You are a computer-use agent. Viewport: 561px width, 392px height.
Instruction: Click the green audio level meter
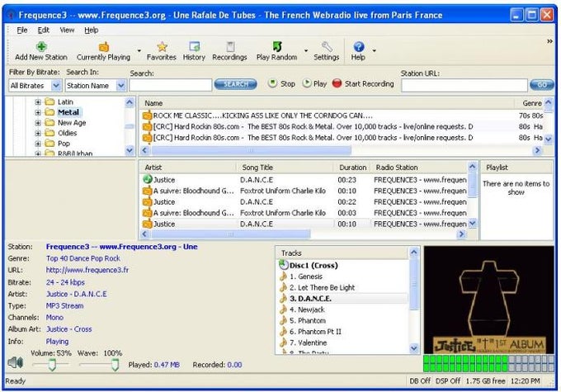coord(489,363)
